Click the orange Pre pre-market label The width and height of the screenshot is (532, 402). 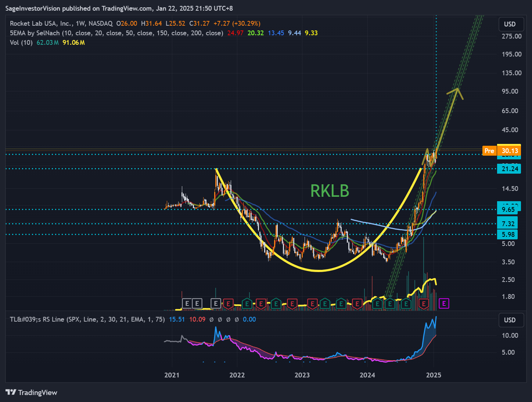(x=489, y=151)
